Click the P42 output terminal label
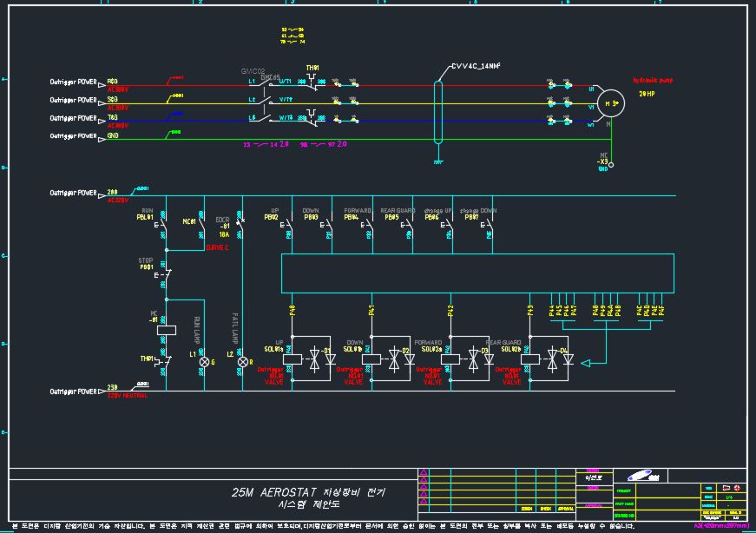Image resolution: width=756 pixels, height=533 pixels. point(450,311)
